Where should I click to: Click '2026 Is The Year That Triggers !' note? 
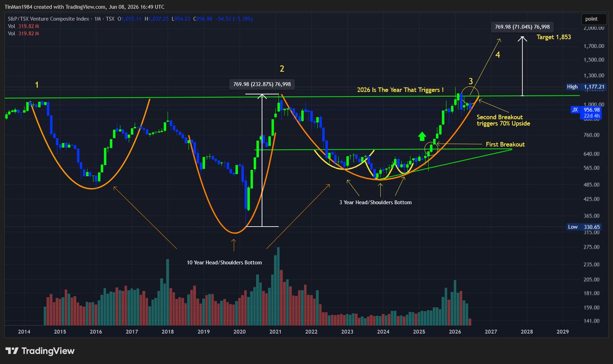click(x=399, y=90)
